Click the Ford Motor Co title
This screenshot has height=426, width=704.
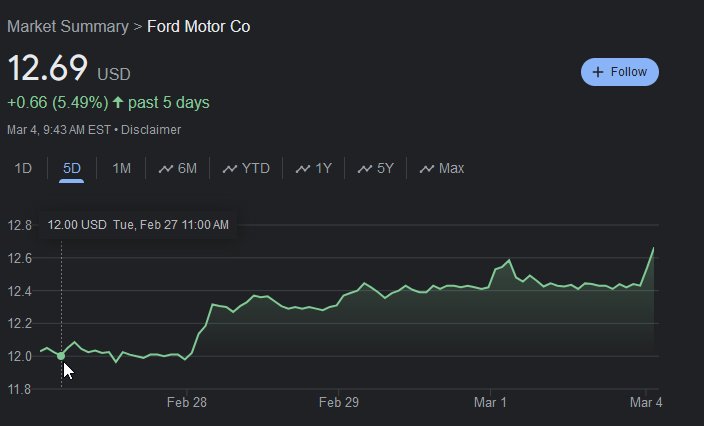click(198, 26)
